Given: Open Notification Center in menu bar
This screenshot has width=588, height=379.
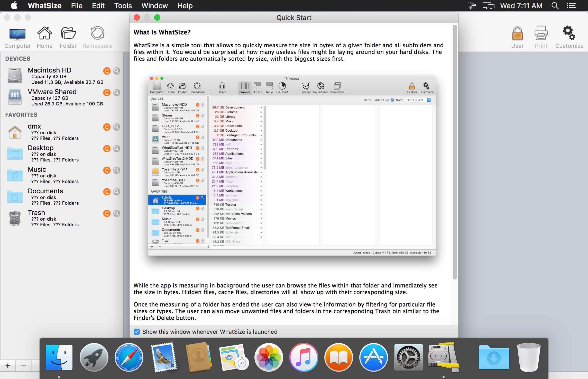Looking at the screenshot, I should tap(572, 6).
